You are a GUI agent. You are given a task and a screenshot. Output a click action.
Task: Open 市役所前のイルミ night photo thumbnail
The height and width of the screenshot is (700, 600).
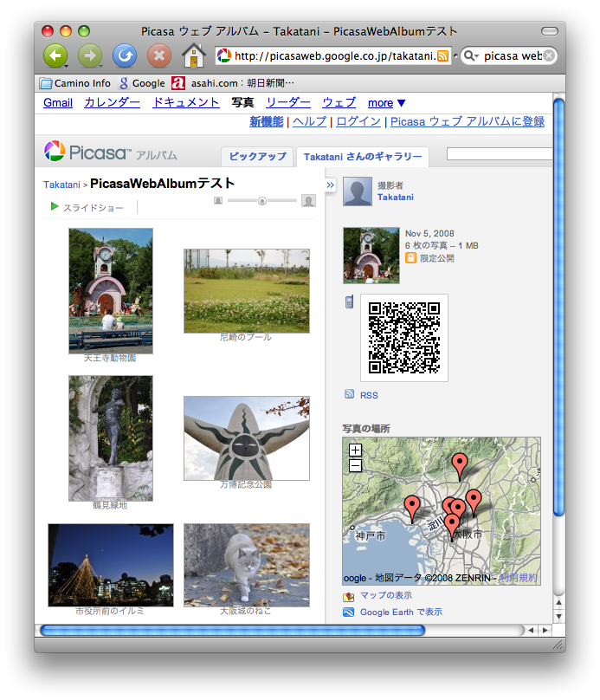111,565
